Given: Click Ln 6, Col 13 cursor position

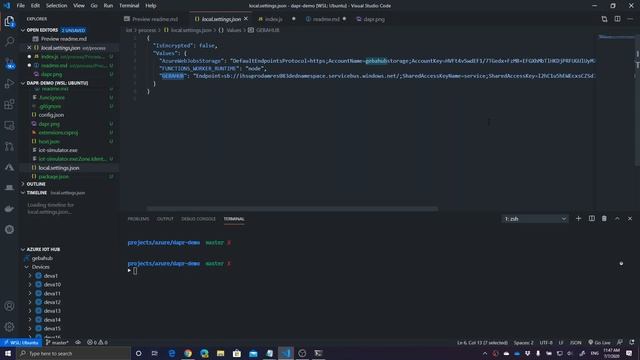Looking at the screenshot, I should pos(482,342).
